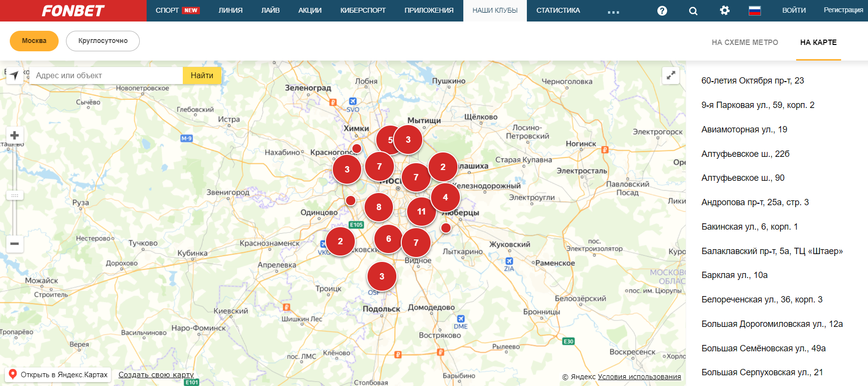Open the АКЦИИ menu item
868x386 pixels.
[x=310, y=10]
